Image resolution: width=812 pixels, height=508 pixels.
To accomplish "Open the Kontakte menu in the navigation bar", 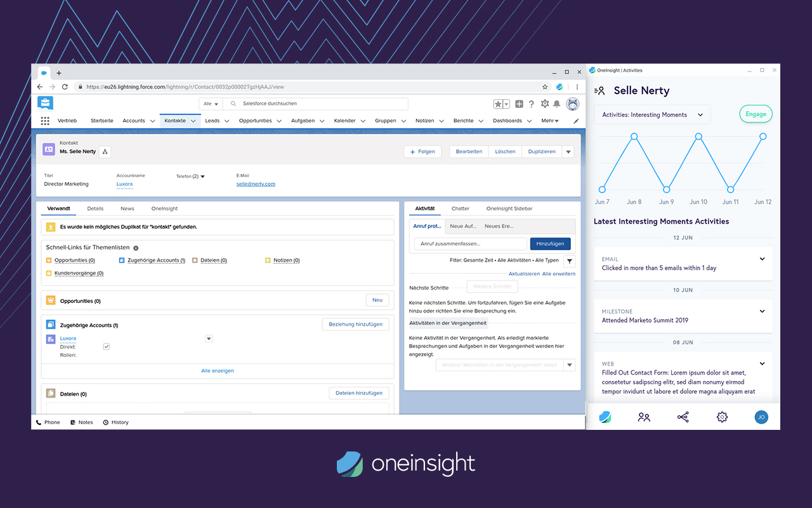I will tap(178, 121).
